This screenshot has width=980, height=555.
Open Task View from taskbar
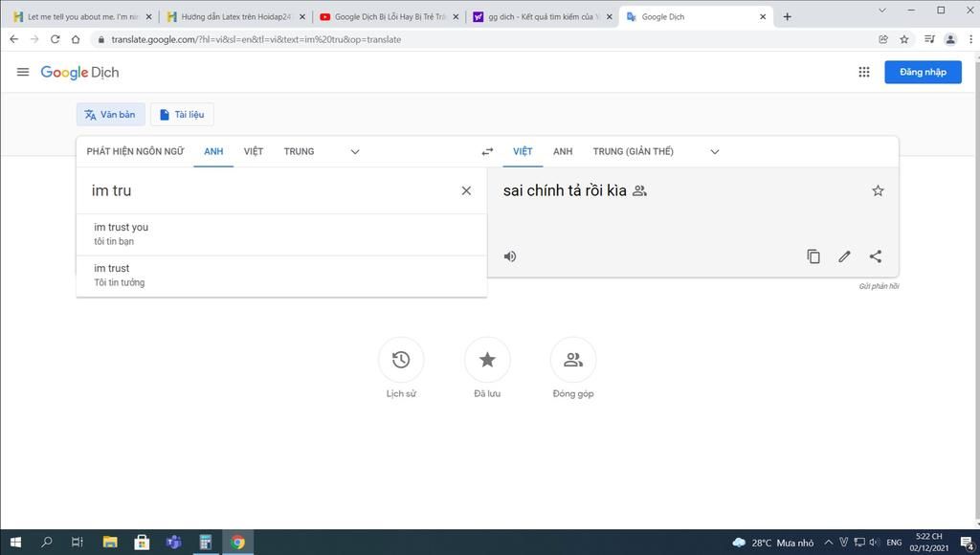click(x=78, y=542)
